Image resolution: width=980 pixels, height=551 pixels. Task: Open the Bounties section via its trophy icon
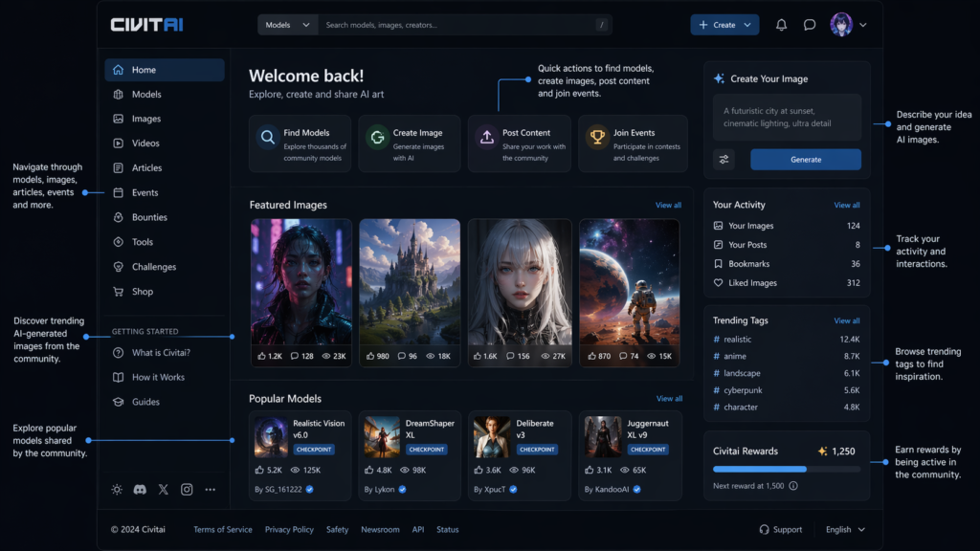[x=119, y=217]
